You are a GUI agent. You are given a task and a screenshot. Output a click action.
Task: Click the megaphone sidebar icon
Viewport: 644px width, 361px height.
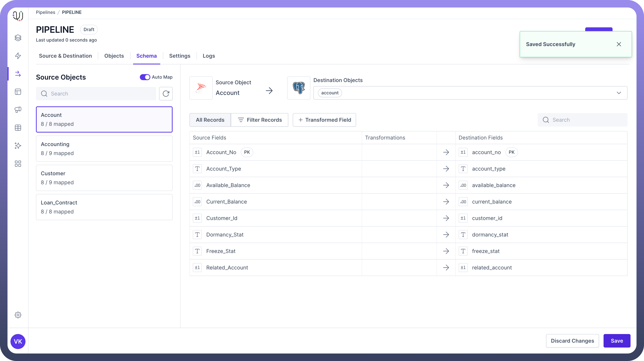18,110
